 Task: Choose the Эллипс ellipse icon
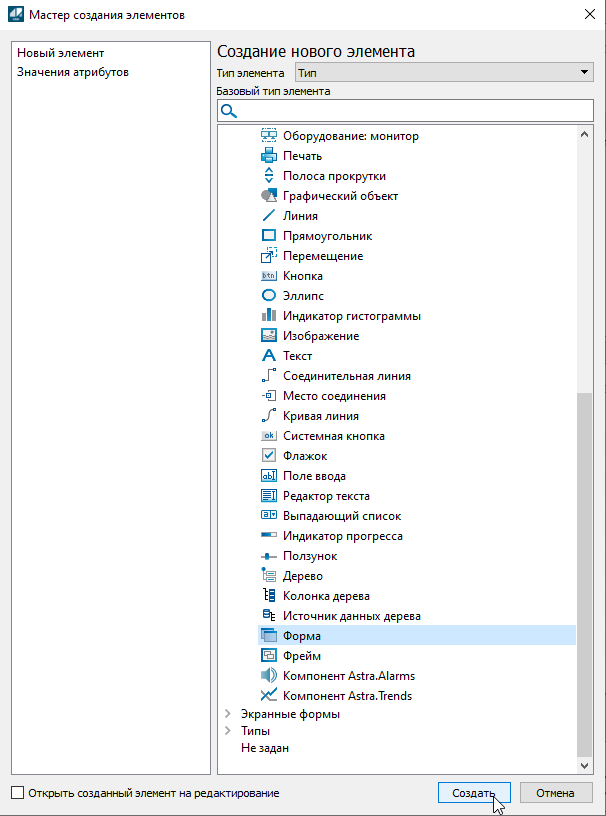(268, 296)
